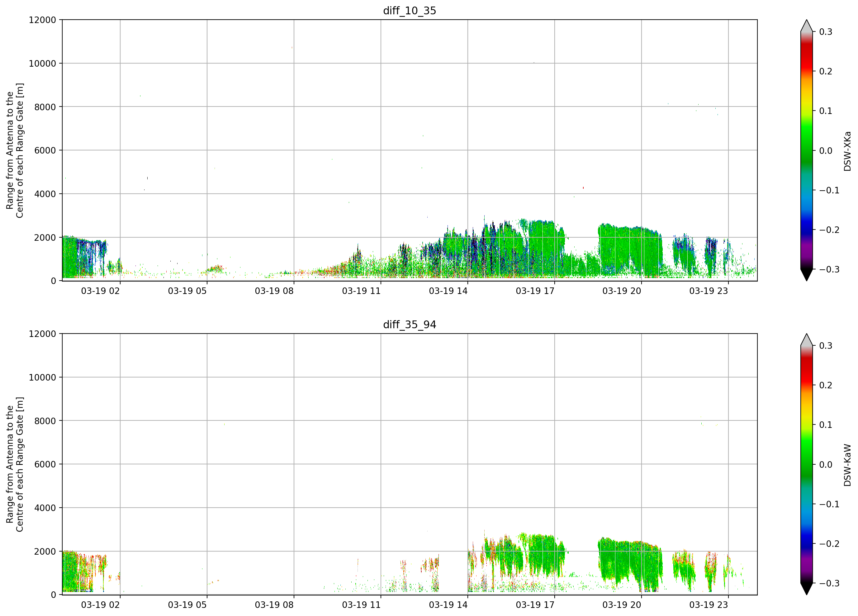Click "03-19 11" tick under diff_35_94 plot
The width and height of the screenshot is (858, 616).
(361, 605)
